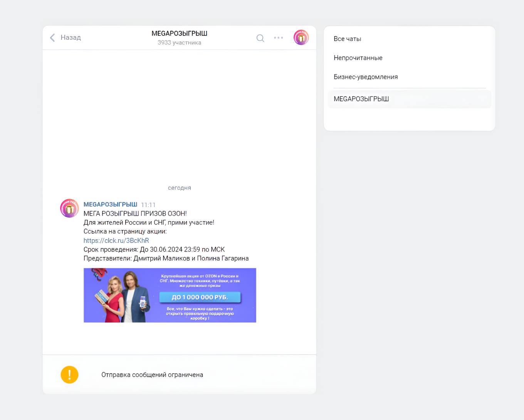Click the сегодня date separator
The width and height of the screenshot is (524, 420).
click(x=180, y=188)
